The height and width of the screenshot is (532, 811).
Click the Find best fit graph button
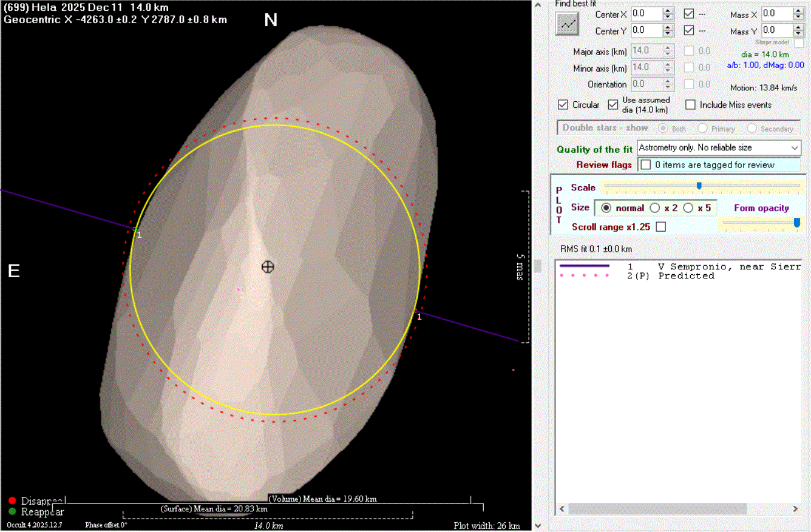568,24
